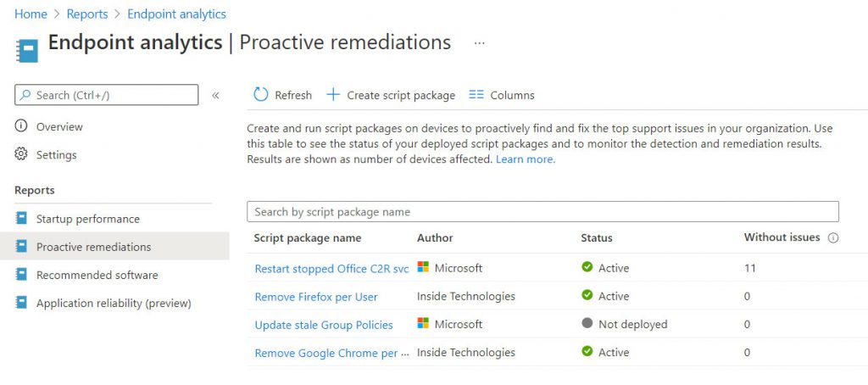Viewport: 868px width, 385px height.
Task: Open Remove Firefox per User package
Action: [x=316, y=297]
